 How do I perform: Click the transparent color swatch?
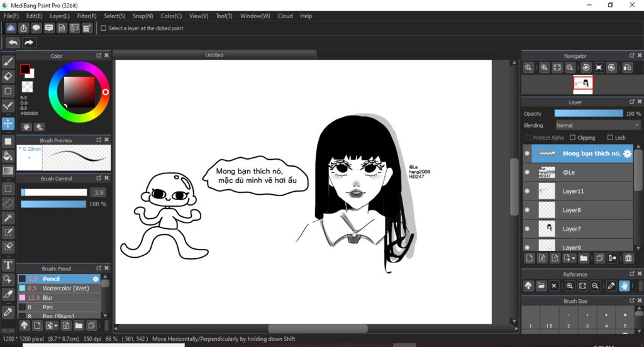click(27, 87)
